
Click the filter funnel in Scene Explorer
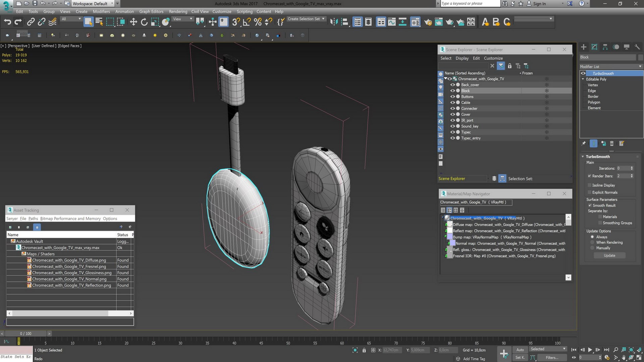pos(501,66)
